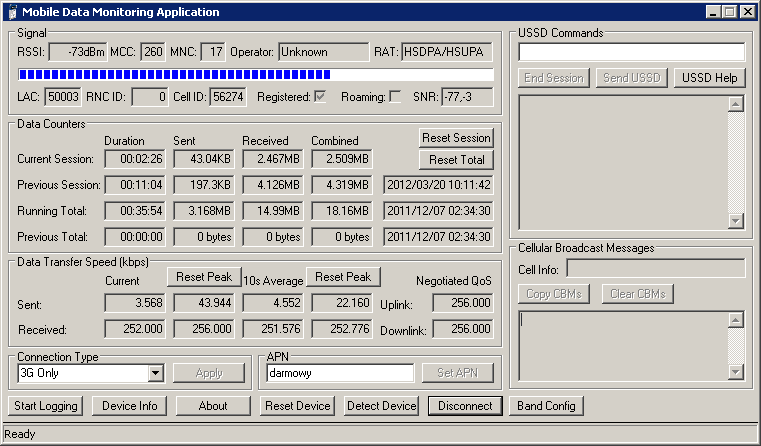The width and height of the screenshot is (761, 446).
Task: Click the Reset Session button
Action: tap(456, 138)
